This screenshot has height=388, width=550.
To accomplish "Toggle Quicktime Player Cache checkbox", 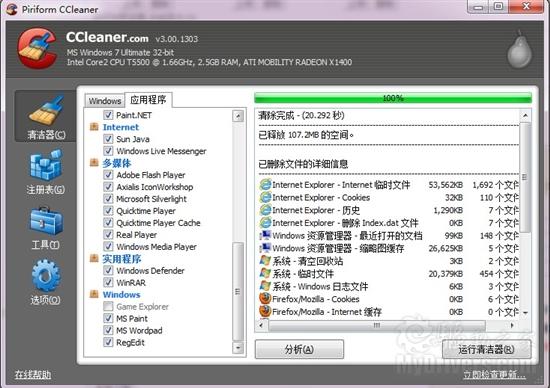I will tap(108, 223).
